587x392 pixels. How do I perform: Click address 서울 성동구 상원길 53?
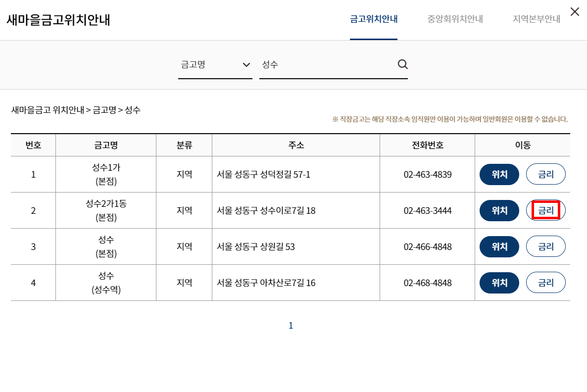(x=256, y=246)
